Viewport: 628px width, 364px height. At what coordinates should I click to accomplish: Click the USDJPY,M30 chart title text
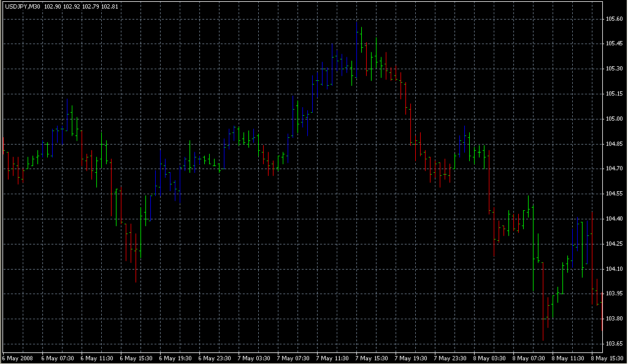[23, 7]
